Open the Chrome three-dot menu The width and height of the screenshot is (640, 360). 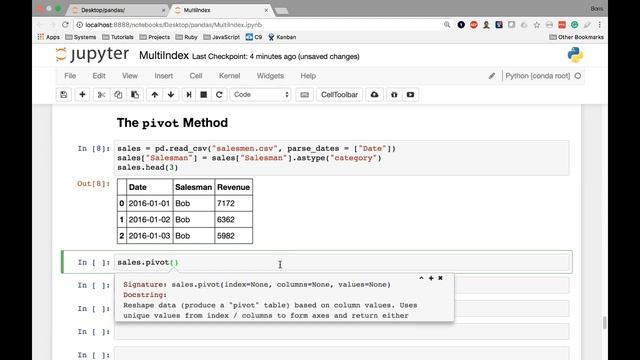coord(600,25)
